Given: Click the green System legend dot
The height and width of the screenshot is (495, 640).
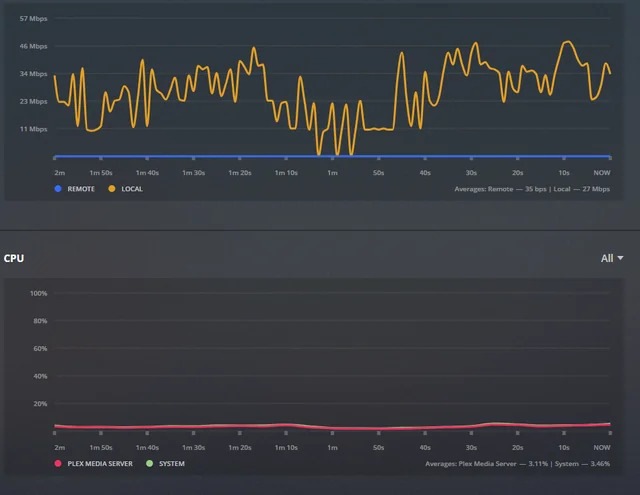Looking at the screenshot, I should click(x=149, y=463).
